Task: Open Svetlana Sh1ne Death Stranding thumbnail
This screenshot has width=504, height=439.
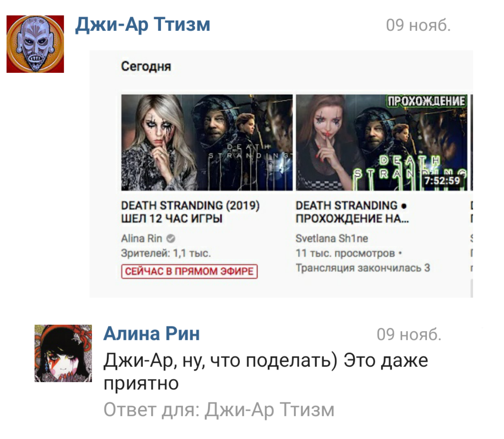Action: (x=382, y=143)
